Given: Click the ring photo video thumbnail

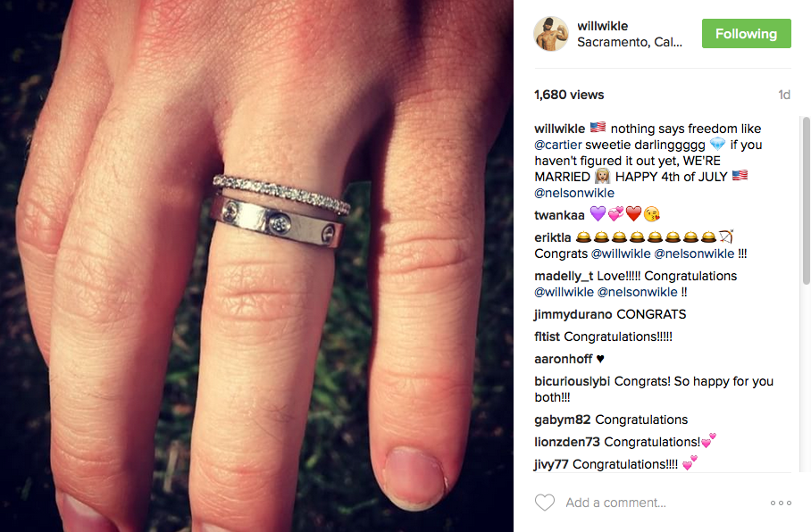Looking at the screenshot, I should pos(256,266).
